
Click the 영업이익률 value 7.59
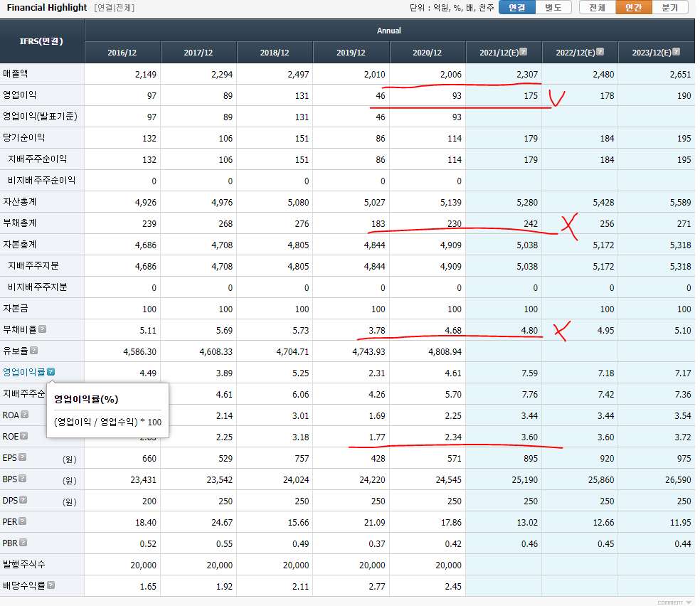coord(530,373)
